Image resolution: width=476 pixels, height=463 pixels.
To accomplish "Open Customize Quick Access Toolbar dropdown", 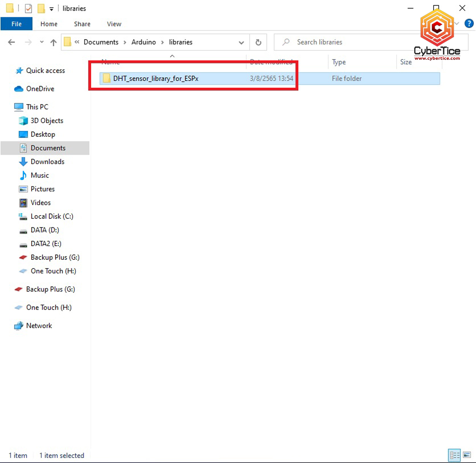I will tap(51, 9).
